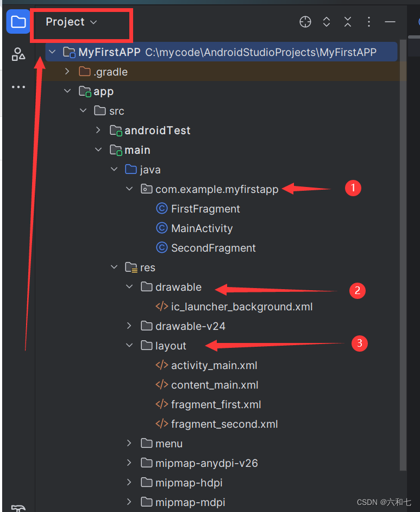Select the src folder
The height and width of the screenshot is (512, 420).
click(x=109, y=111)
